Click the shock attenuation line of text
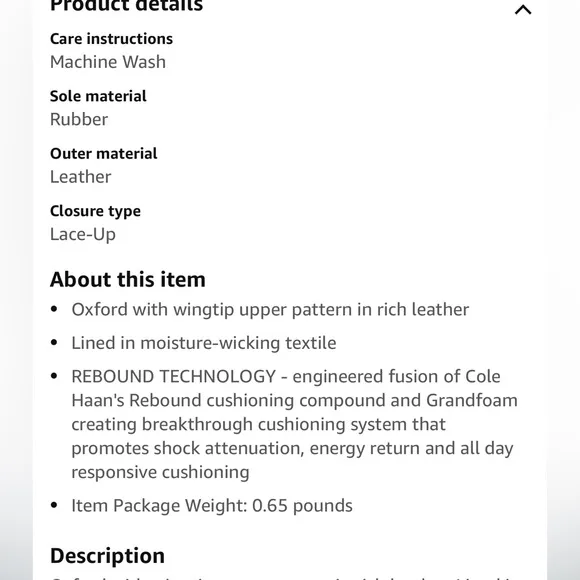 [292, 448]
